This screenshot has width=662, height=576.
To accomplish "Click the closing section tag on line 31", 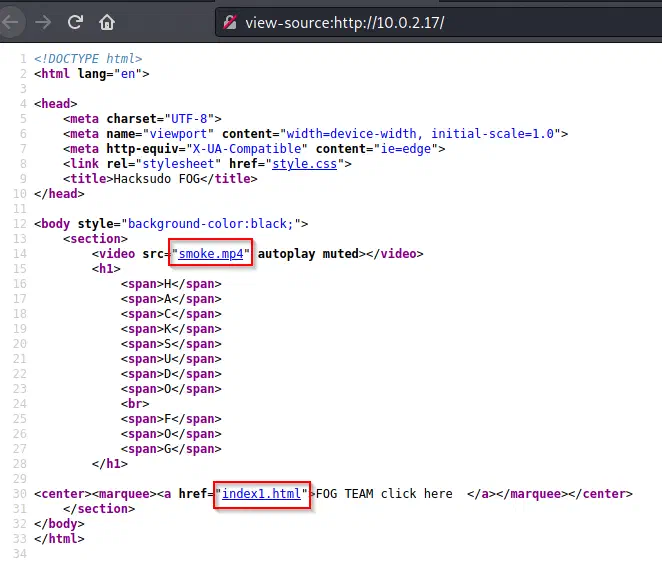I will [99, 509].
